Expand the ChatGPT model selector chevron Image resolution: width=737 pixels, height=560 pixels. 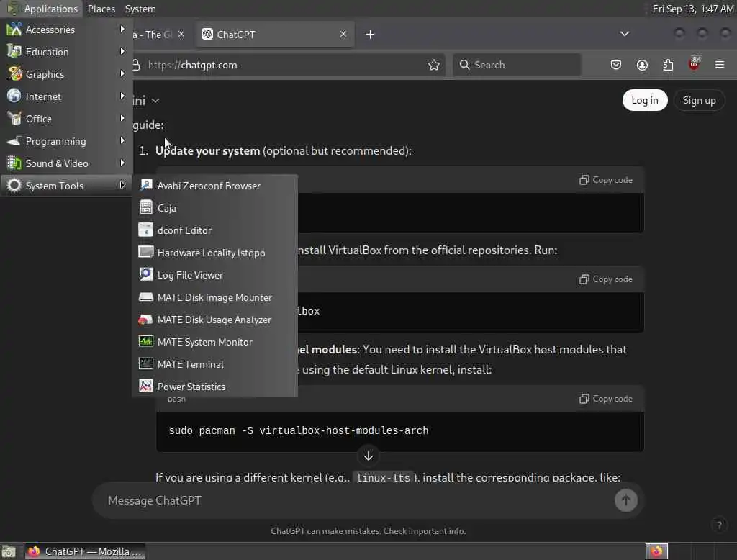pos(155,101)
